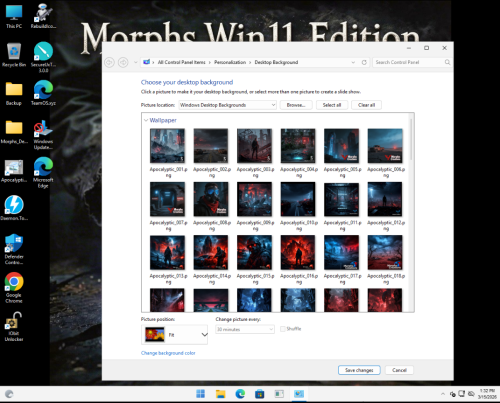Open This PC desktop icon

14,16
